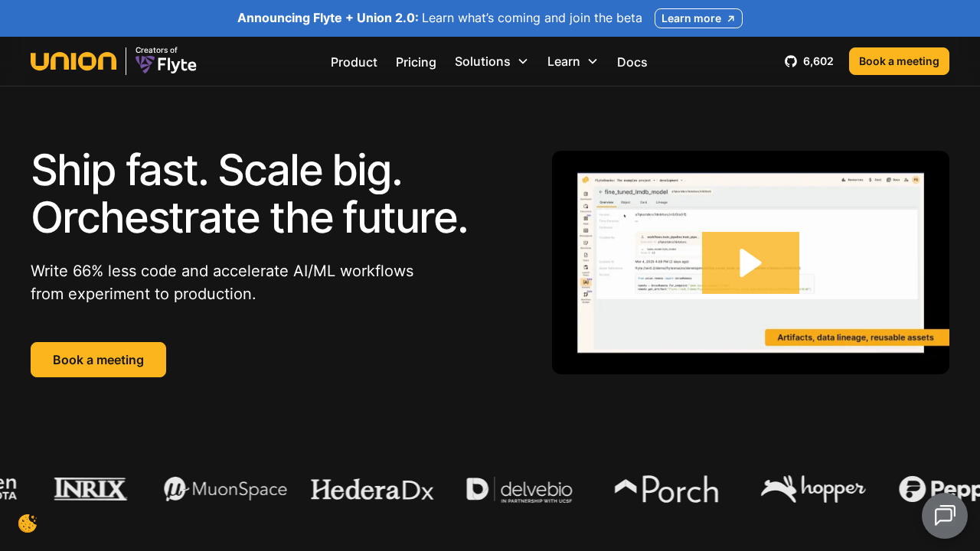Go to the Pricing page
Screen dimensions: 980x551
(416, 62)
